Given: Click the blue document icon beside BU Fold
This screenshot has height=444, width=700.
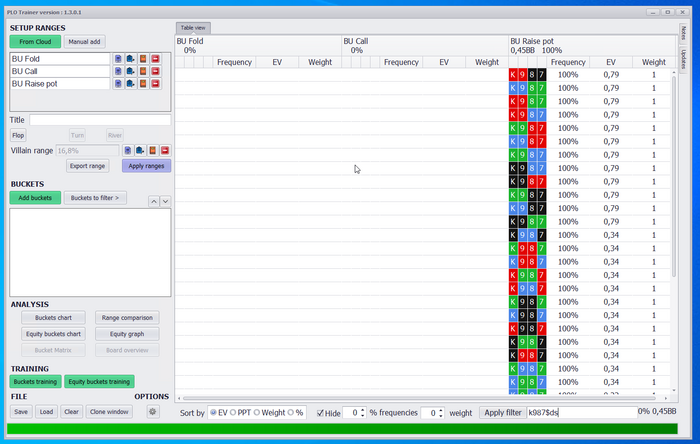Looking at the screenshot, I should (118, 58).
